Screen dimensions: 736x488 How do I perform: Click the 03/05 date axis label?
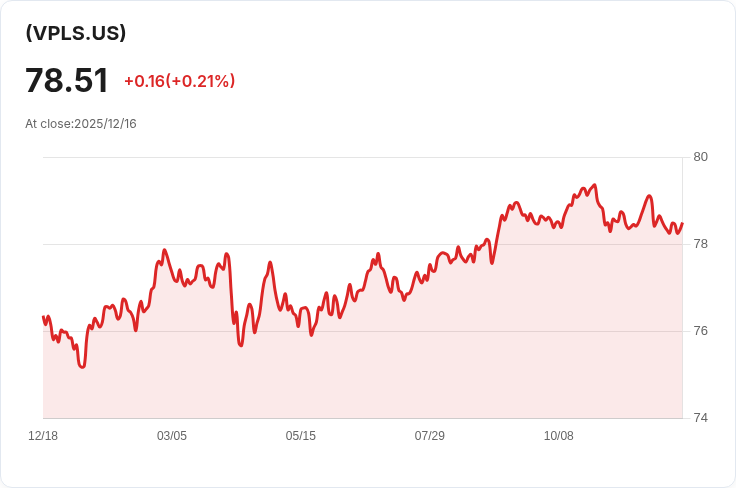(x=172, y=436)
